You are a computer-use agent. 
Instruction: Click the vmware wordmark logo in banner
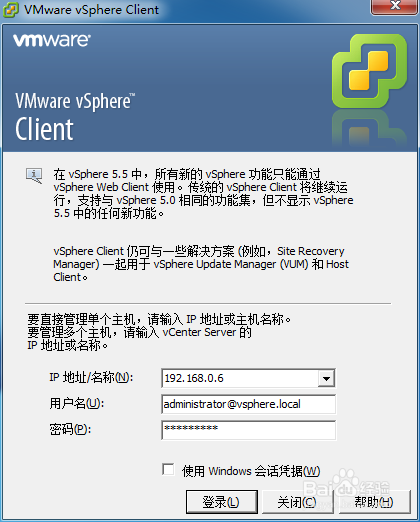pyautogui.click(x=52, y=40)
